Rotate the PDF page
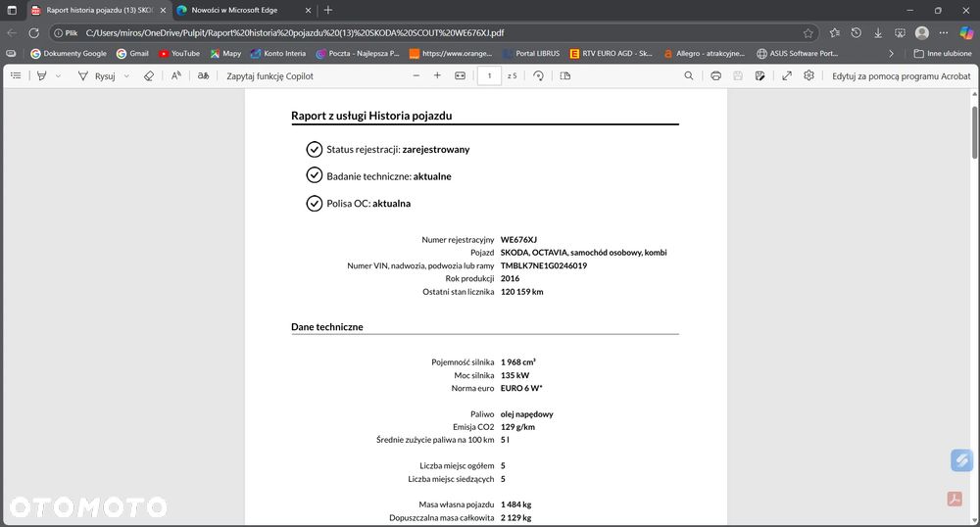The image size is (980, 527). [x=538, y=75]
